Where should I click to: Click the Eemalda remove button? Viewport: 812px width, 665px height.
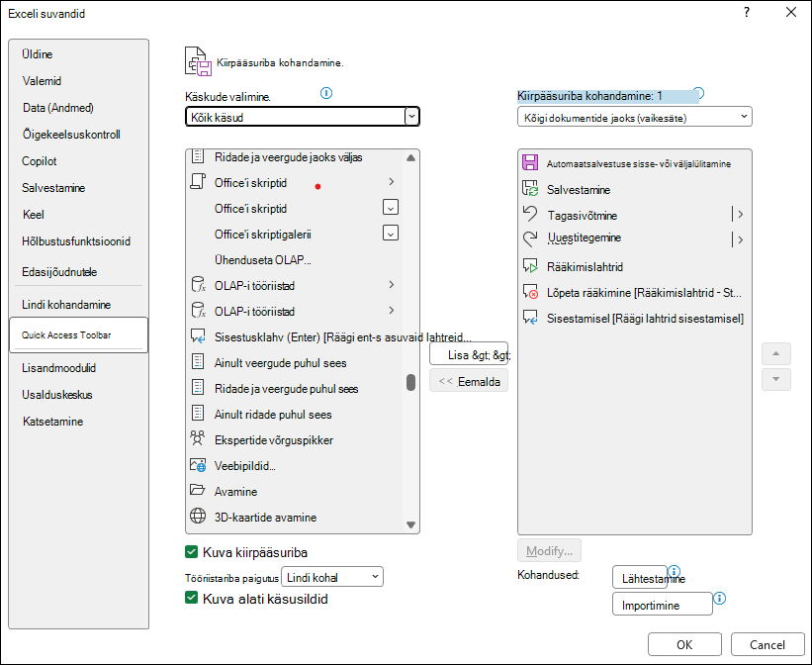coord(469,381)
